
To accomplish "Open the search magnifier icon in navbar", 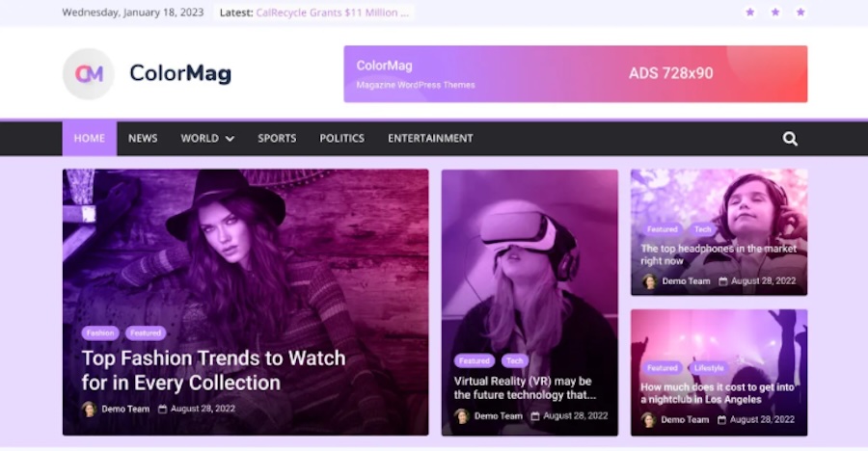I will click(x=790, y=139).
